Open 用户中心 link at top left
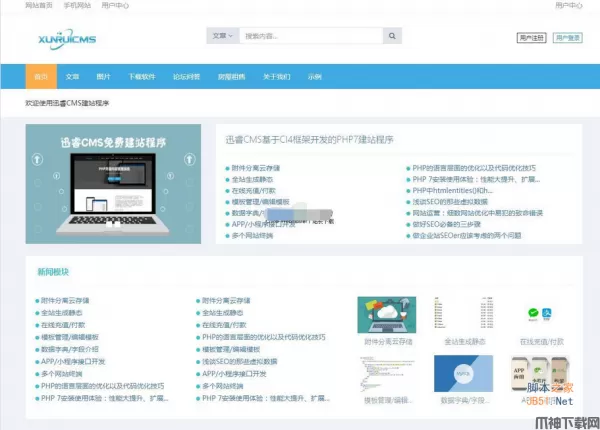600x430 pixels. pyautogui.click(x=115, y=5)
